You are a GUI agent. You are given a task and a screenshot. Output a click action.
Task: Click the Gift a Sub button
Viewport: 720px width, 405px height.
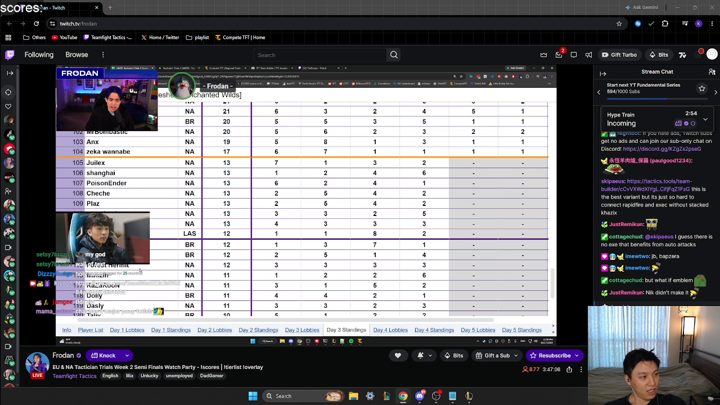pos(492,355)
